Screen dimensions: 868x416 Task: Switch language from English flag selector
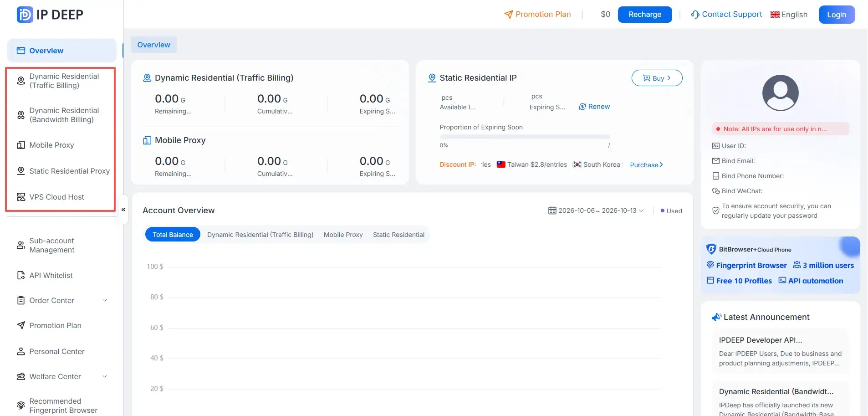pyautogui.click(x=789, y=15)
